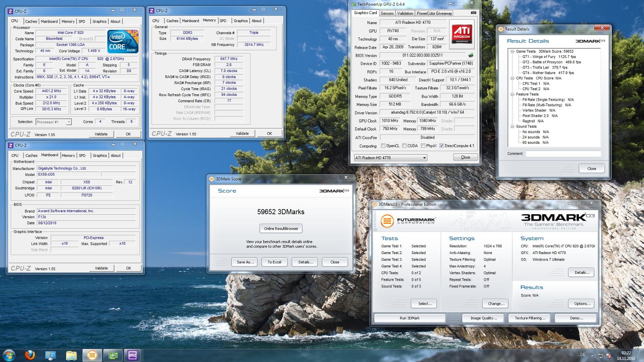Open the Windows Start menu orb
Image resolution: width=644 pixels, height=362 pixels.
[9, 355]
